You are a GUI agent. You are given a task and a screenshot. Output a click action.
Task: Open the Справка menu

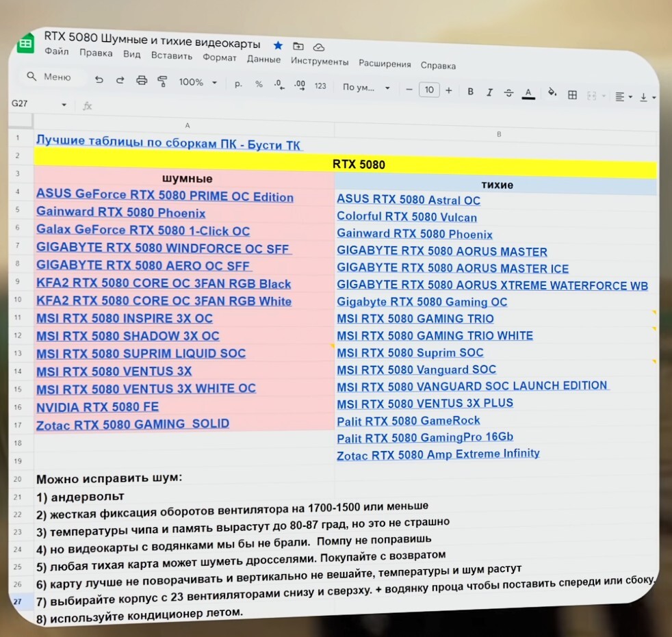click(438, 66)
